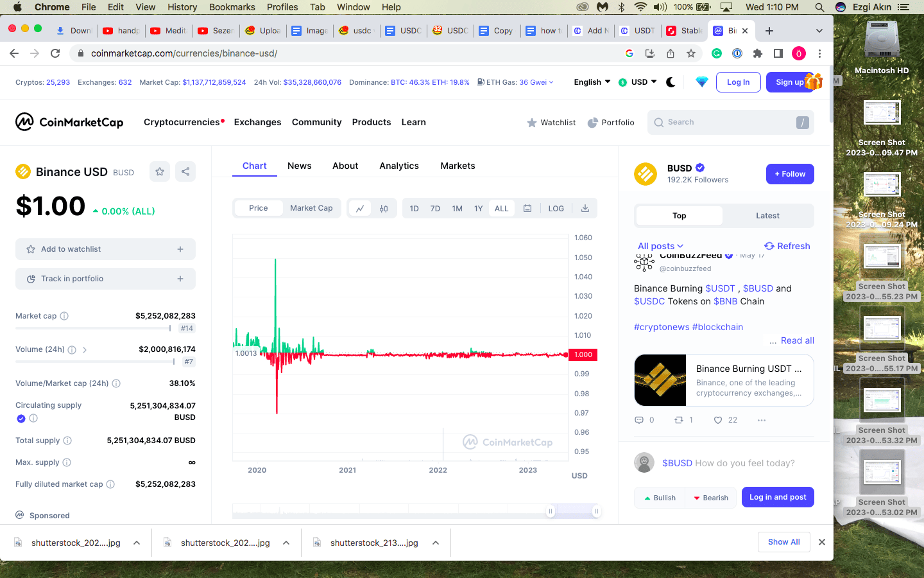Screen dimensions: 924x578
Task: Expand the Volume (24h) chevron
Action: point(85,350)
